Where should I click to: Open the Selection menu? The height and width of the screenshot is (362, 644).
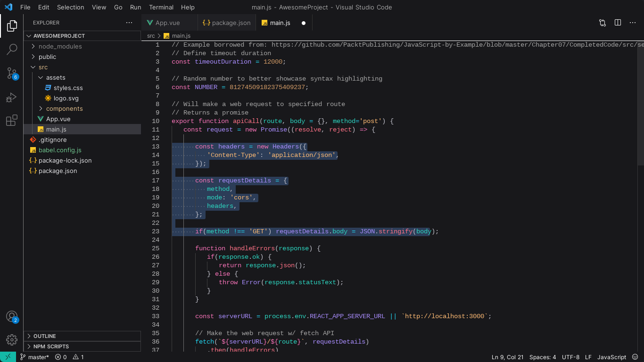point(71,7)
